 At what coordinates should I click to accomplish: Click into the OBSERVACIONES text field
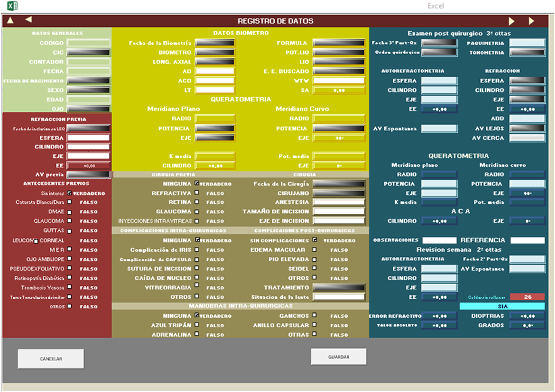[x=439, y=240]
